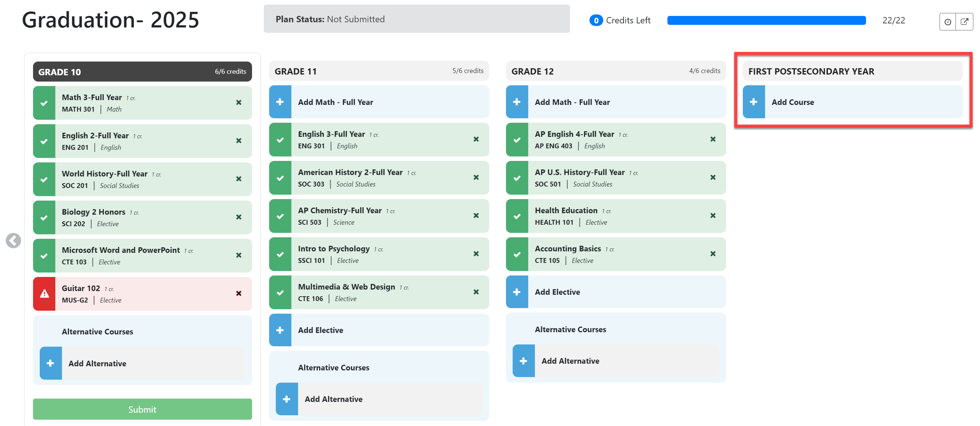980x426 pixels.
Task: Click the Guitar 102 red warning icon
Action: 44,294
